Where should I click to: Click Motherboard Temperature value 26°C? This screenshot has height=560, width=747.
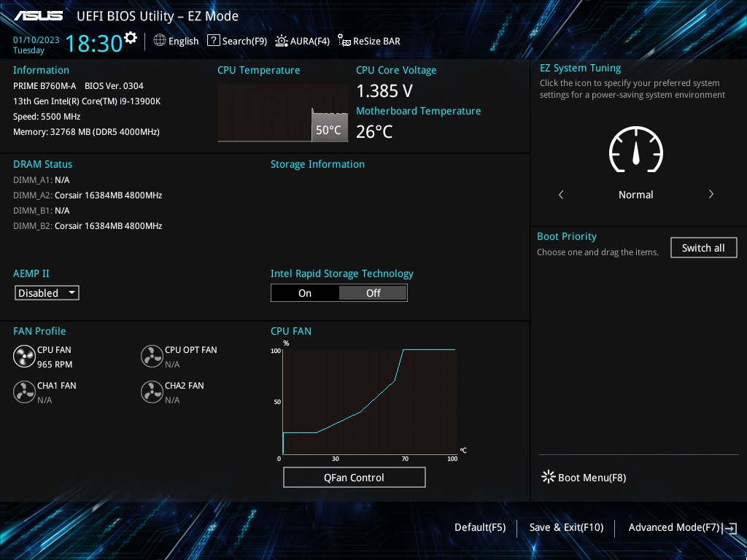pyautogui.click(x=374, y=131)
